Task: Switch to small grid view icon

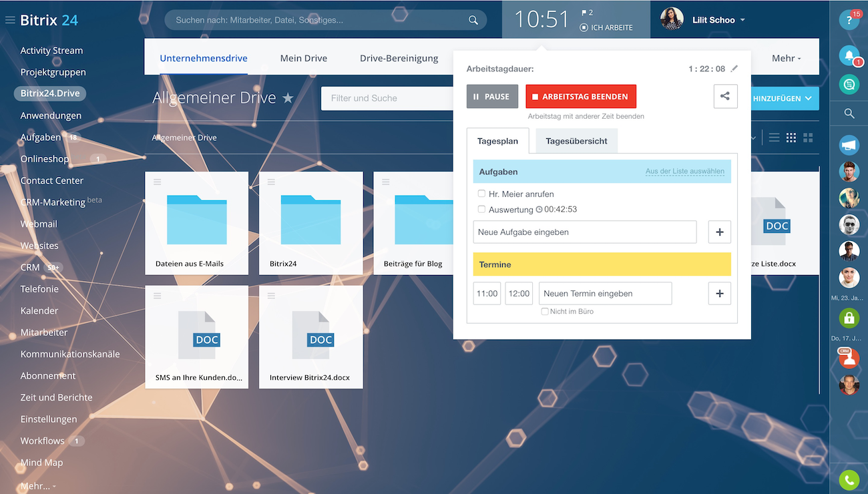Action: pos(791,138)
